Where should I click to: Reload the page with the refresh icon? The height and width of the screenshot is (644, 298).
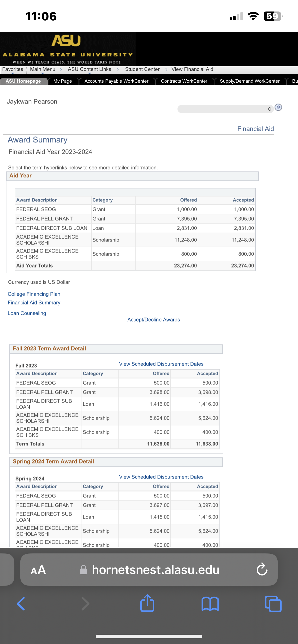click(x=262, y=569)
